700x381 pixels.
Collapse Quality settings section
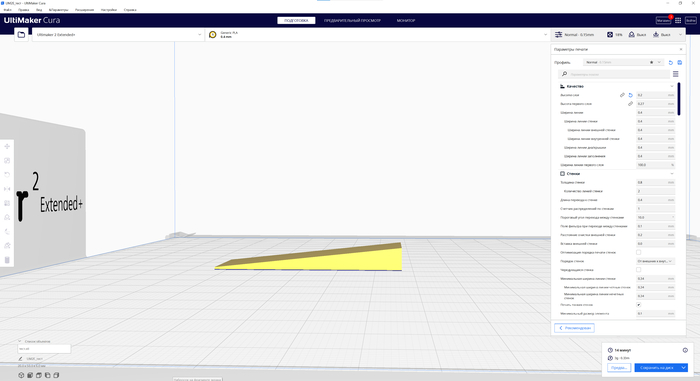coord(672,86)
